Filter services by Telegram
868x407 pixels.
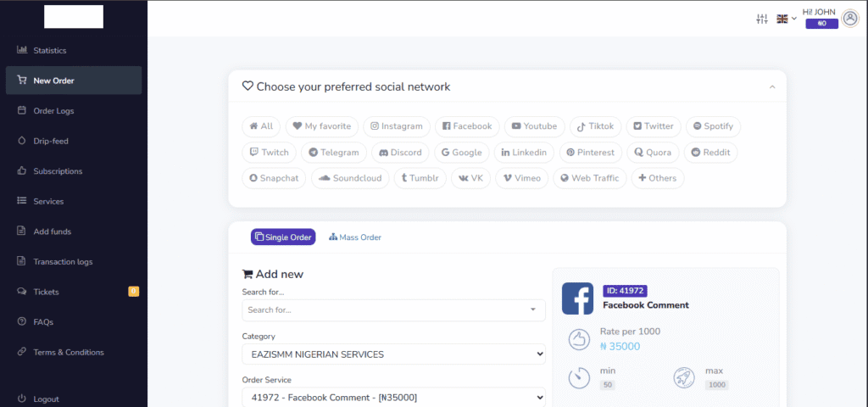click(x=334, y=153)
